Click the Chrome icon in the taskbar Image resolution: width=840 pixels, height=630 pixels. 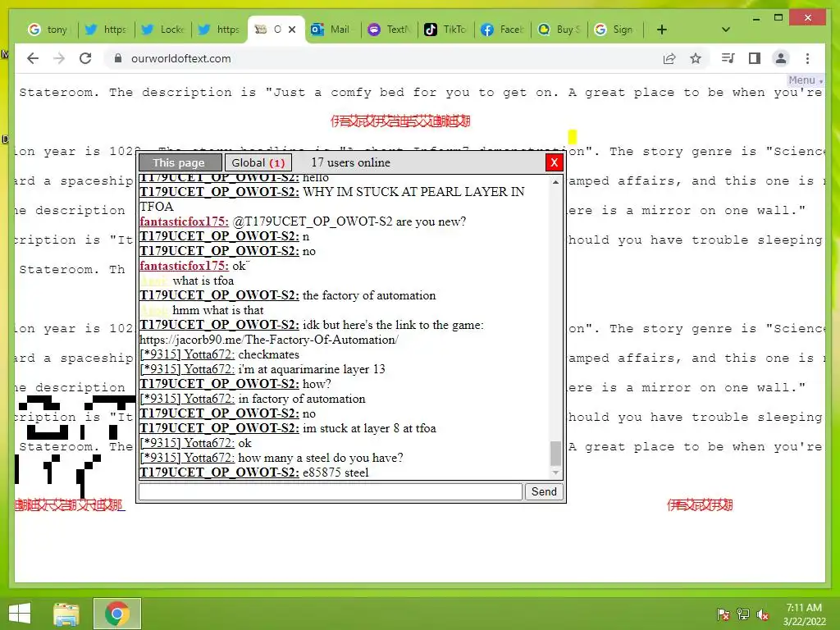click(x=117, y=614)
